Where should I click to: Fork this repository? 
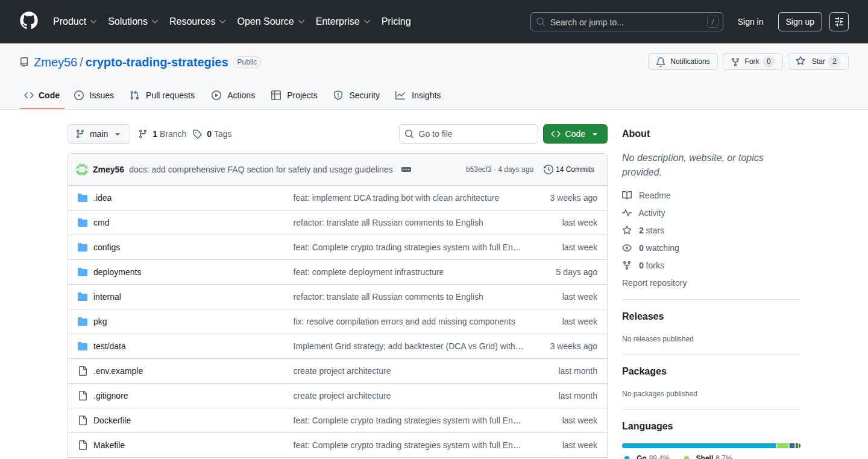click(x=753, y=62)
